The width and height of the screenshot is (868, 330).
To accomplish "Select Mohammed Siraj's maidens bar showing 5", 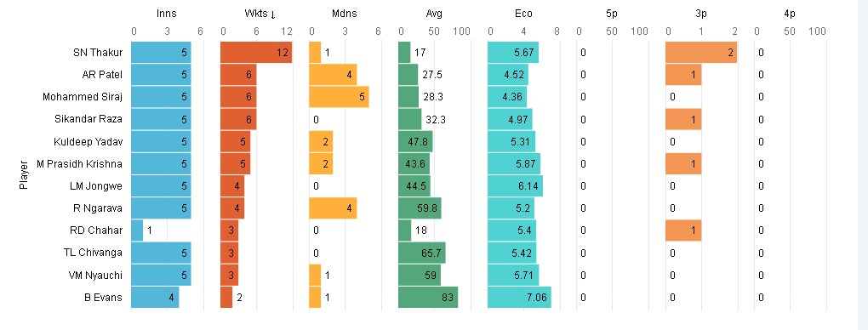I will (339, 97).
